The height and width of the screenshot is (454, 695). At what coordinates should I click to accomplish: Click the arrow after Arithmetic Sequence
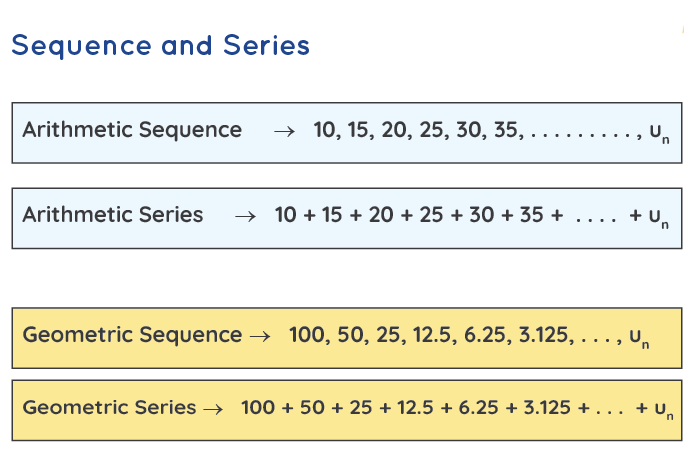pos(284,131)
